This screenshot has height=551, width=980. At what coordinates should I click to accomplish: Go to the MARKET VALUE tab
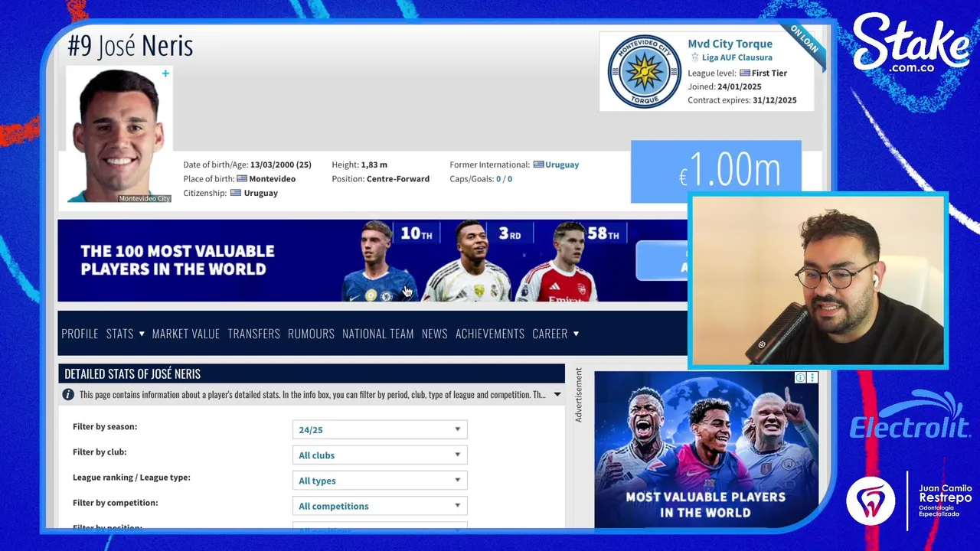point(186,334)
